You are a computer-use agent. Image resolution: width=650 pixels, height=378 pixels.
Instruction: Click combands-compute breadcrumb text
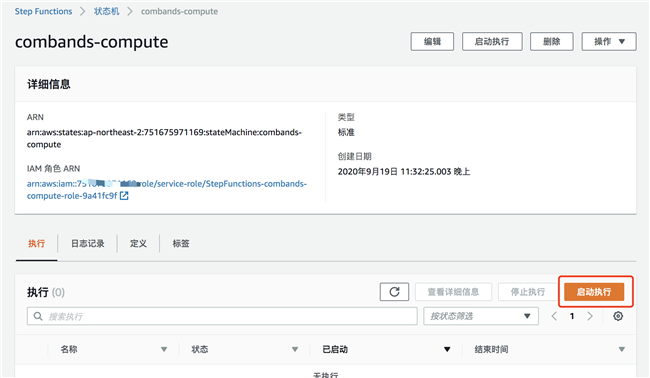pos(179,11)
